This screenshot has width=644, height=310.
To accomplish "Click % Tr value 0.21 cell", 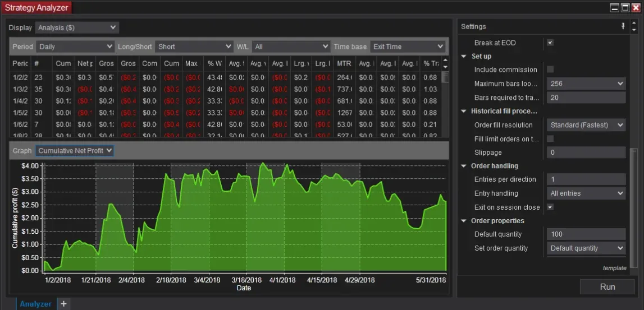I will [431, 124].
